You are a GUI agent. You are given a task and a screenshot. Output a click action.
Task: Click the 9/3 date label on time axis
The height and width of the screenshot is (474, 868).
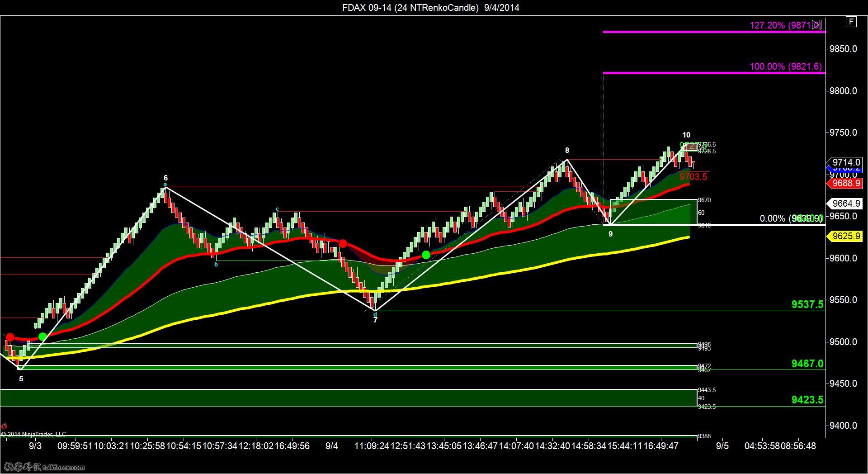click(x=35, y=446)
